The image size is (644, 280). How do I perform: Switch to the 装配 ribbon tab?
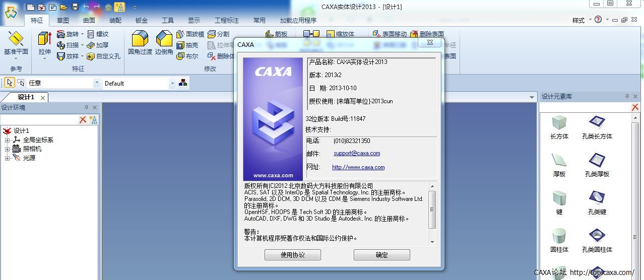tap(115, 20)
